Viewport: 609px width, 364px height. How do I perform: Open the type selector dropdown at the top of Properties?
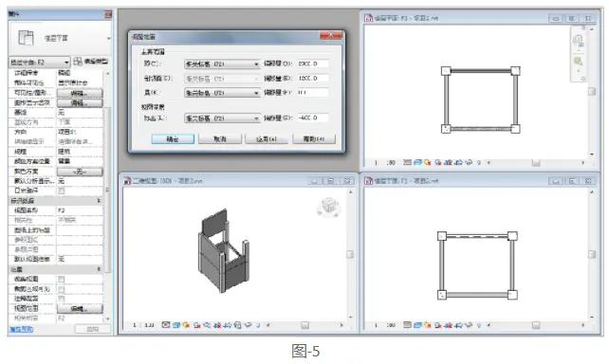click(x=108, y=38)
